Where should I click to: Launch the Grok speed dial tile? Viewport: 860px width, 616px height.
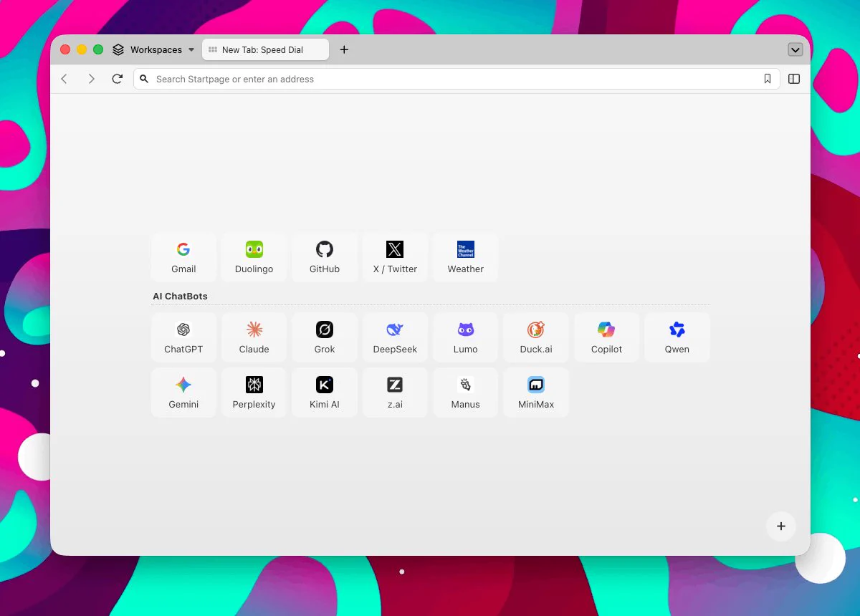click(324, 337)
